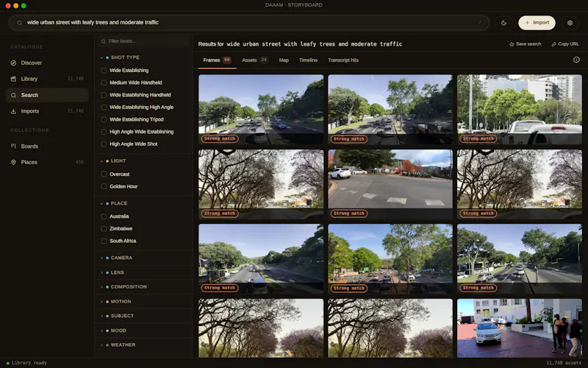This screenshot has height=368, width=588.
Task: Click Save search
Action: click(x=525, y=44)
